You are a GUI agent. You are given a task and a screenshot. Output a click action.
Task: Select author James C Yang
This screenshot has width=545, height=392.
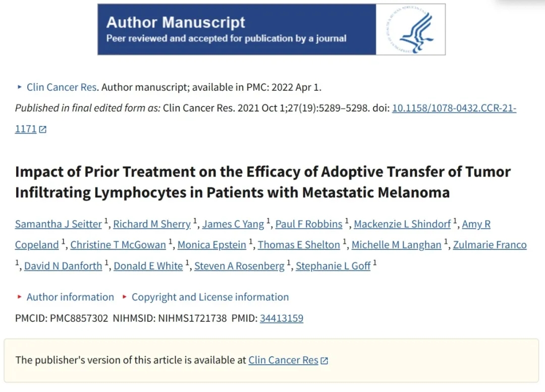click(x=233, y=224)
